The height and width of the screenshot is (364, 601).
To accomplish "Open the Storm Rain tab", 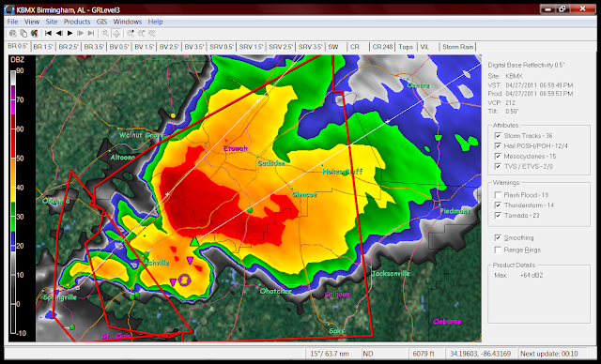I will [x=457, y=47].
